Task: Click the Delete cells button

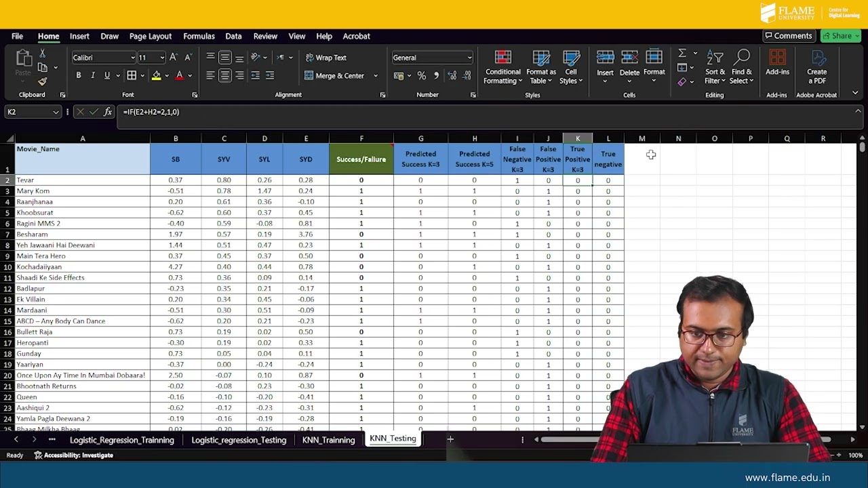Action: [629, 66]
